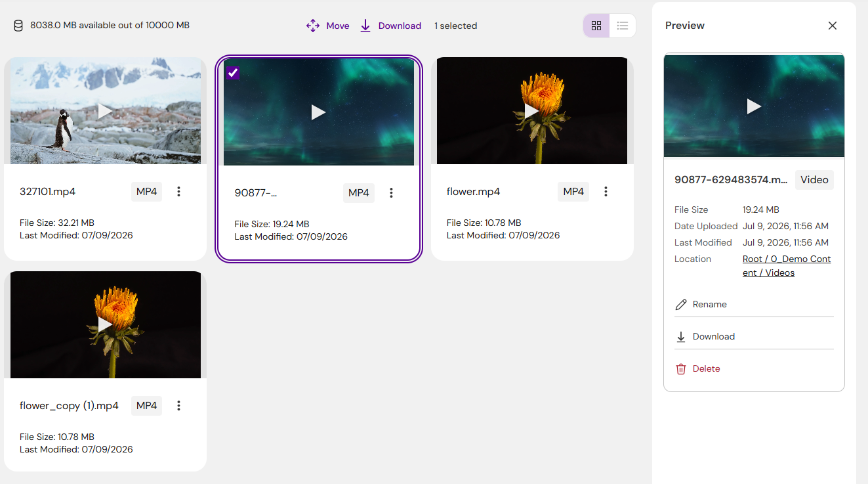Open the Root / 0_Demo Content / Videos location link
Screen dimensions: 868x484
787,266
